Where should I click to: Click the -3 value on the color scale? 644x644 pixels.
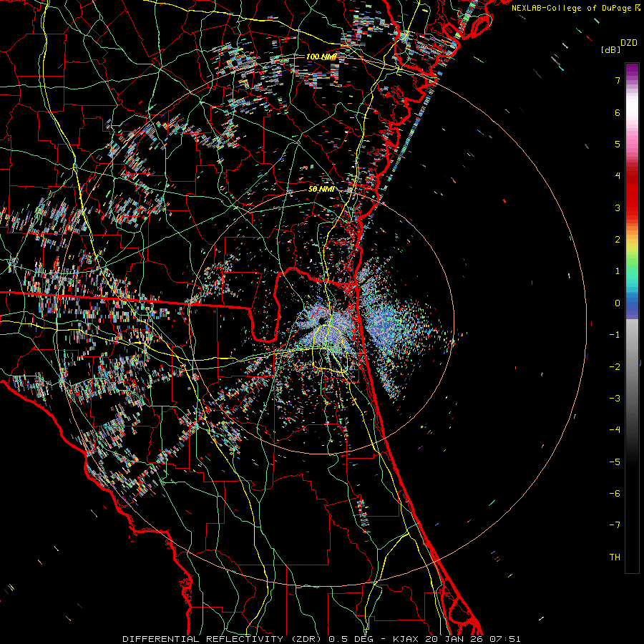tap(615, 399)
